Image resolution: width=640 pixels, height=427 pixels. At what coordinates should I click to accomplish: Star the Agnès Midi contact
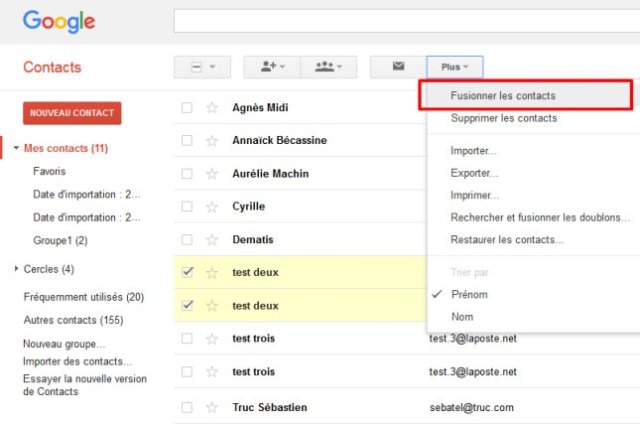pos(211,107)
